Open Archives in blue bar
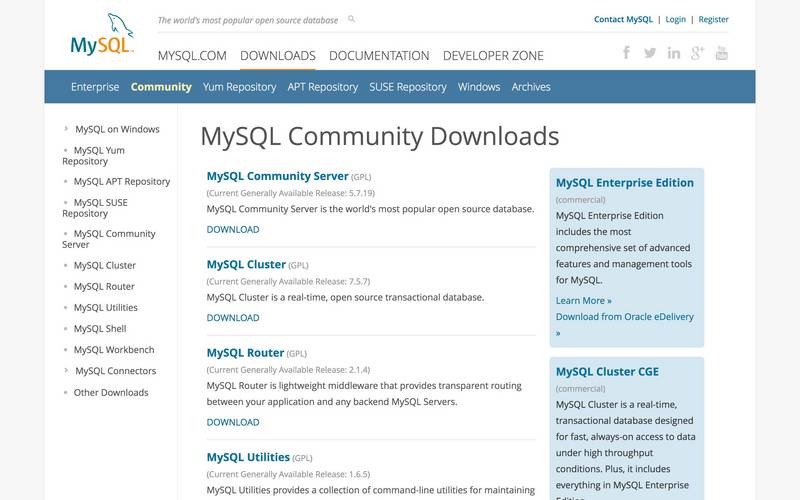The image size is (800, 500). pos(531,87)
